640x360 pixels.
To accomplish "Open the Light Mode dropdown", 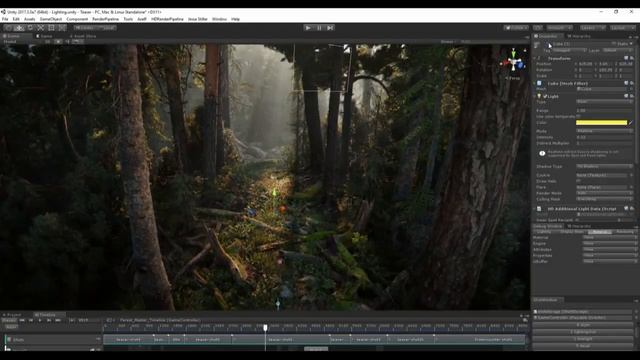I will click(x=604, y=131).
